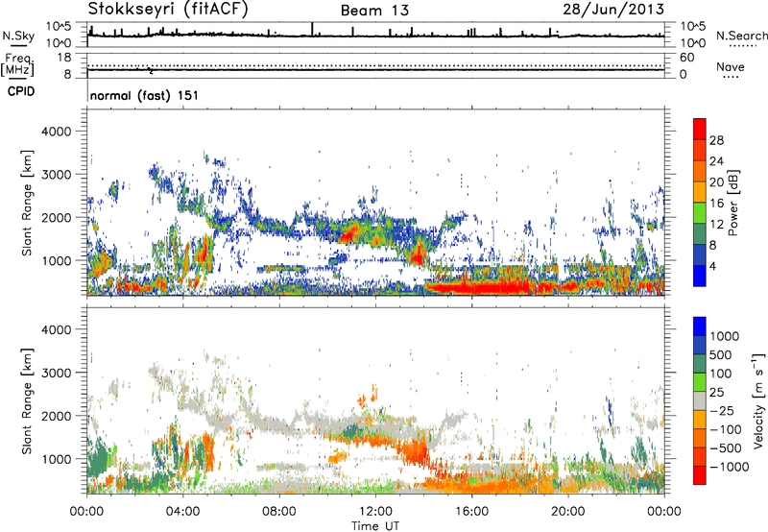This screenshot has width=768, height=532.
Task: Click the 4000 tick on power panel axis
Action: (x=56, y=132)
